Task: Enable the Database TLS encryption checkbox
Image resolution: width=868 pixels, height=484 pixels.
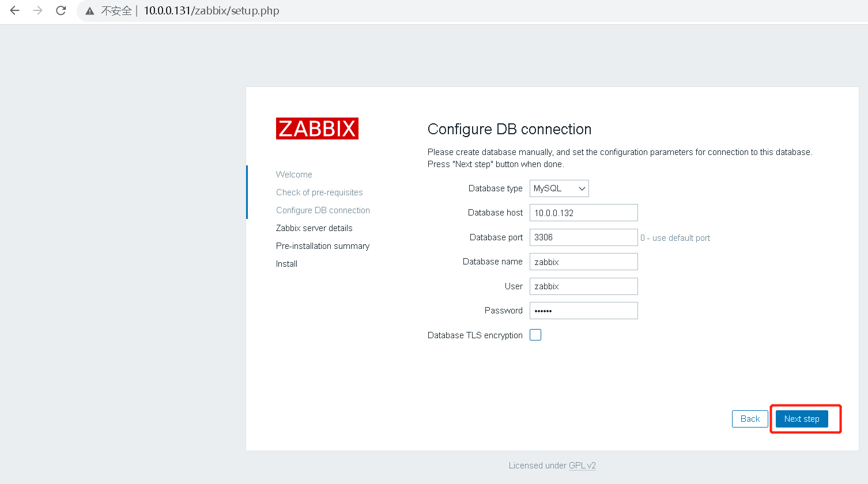Action: click(x=535, y=335)
